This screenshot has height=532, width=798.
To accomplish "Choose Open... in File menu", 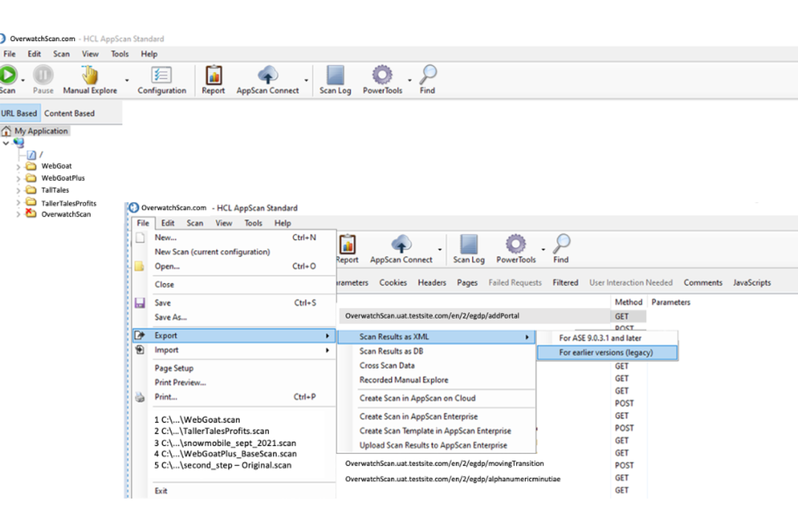I will tap(234, 266).
